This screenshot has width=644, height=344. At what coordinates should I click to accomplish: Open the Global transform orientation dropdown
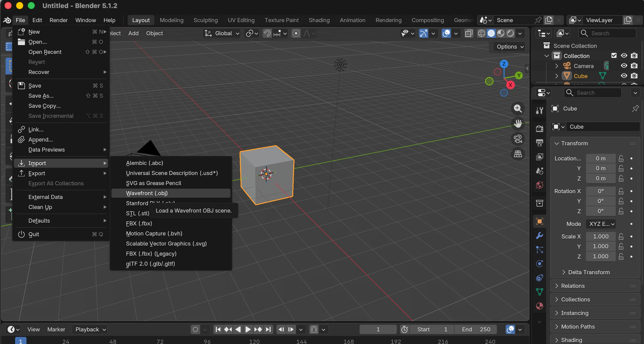pos(222,33)
